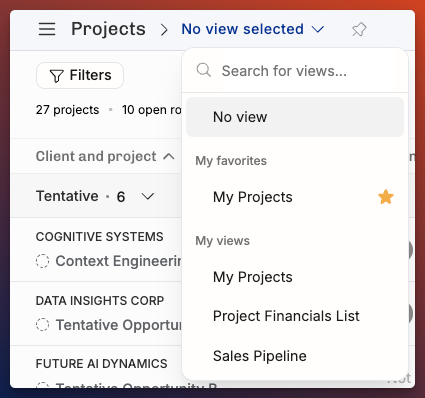Collapse the Tentative group chevron

coord(148,196)
